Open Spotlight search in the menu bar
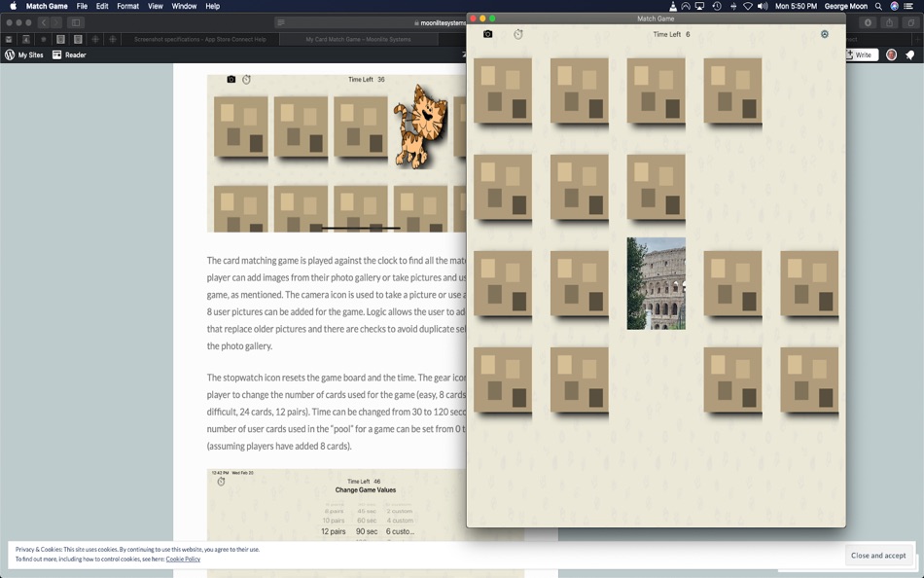 [x=878, y=6]
